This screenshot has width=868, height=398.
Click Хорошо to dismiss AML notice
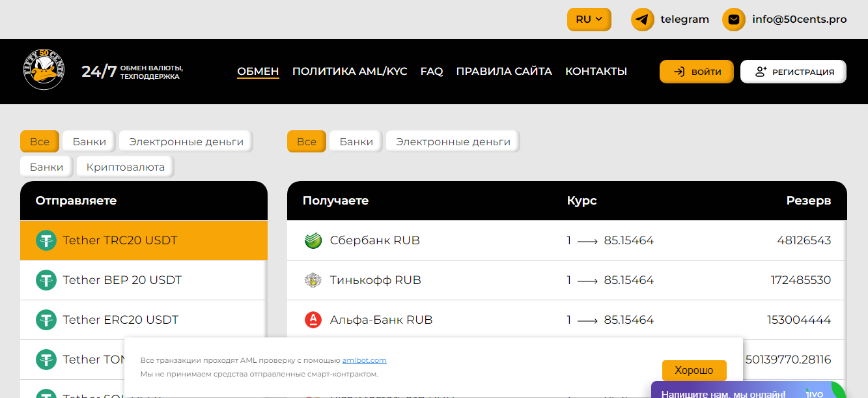(x=694, y=371)
